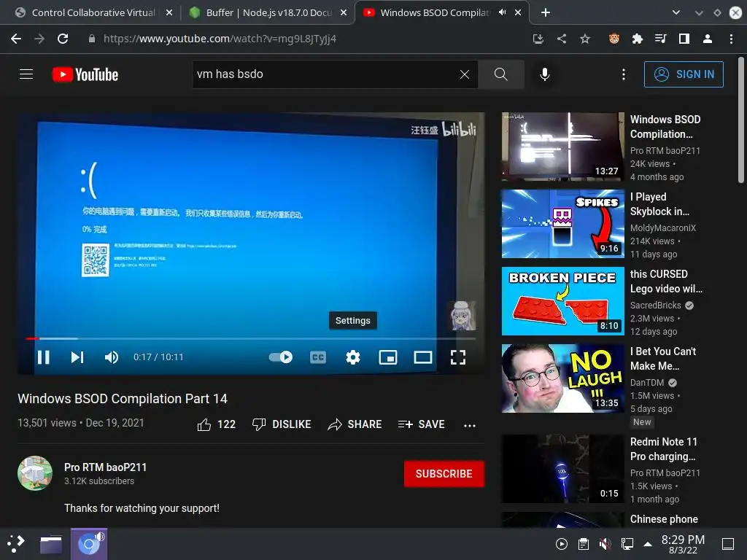Viewport: 747px width, 560px height.
Task: Bookmark this page with the star
Action: pos(585,39)
